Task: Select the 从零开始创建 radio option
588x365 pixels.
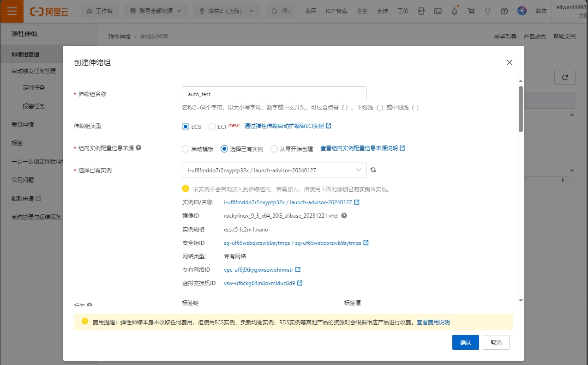Action: [x=274, y=149]
